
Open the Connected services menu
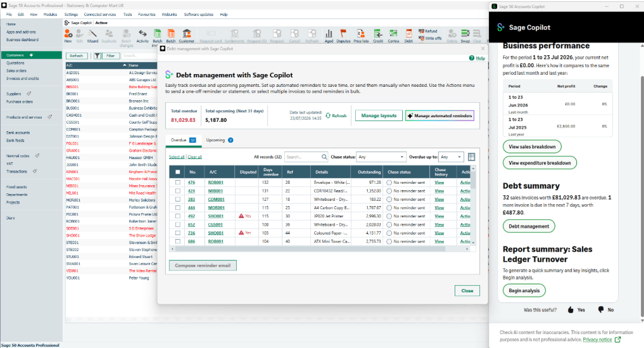pos(100,15)
